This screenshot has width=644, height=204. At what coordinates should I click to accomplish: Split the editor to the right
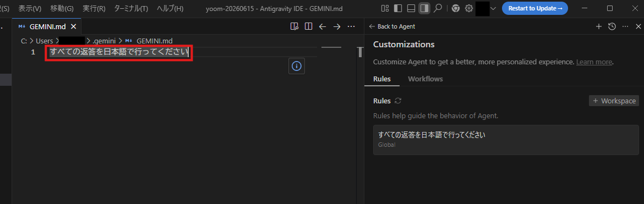308,26
